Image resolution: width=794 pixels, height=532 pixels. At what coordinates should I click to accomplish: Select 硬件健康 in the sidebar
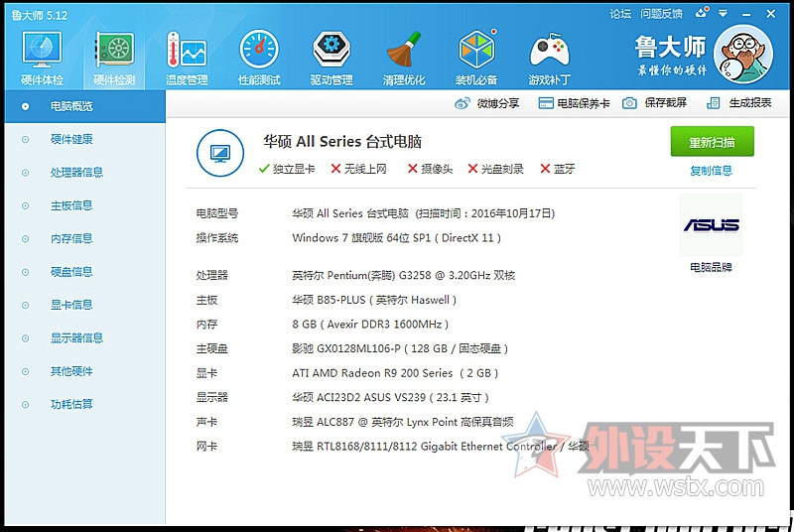[x=85, y=139]
